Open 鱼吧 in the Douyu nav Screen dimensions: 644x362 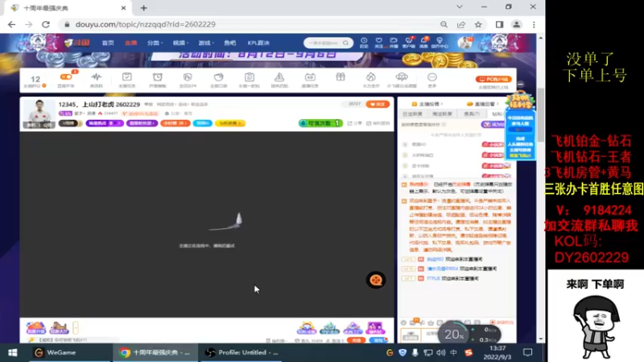(x=230, y=43)
